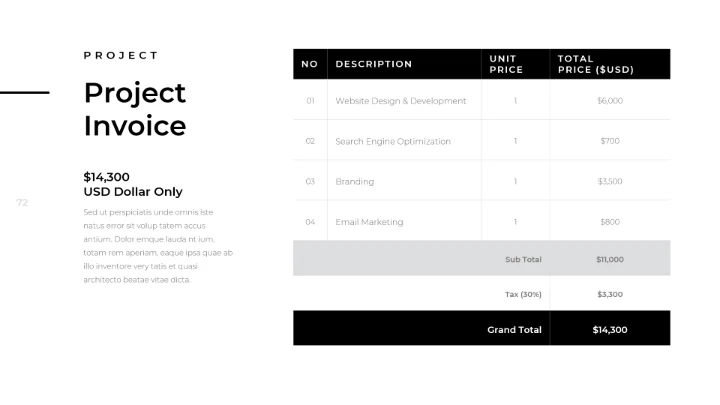Select the Search Engine Optimization row description
Screen dimensions: 720x405
click(393, 141)
